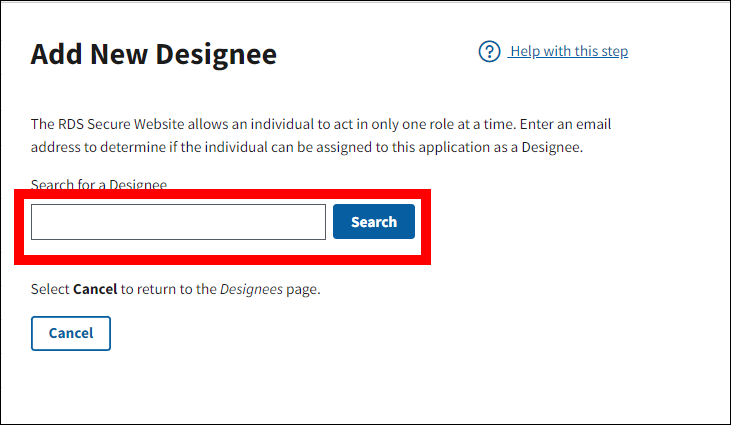
Task: Select the Add New Designee heading
Action: pyautogui.click(x=153, y=54)
